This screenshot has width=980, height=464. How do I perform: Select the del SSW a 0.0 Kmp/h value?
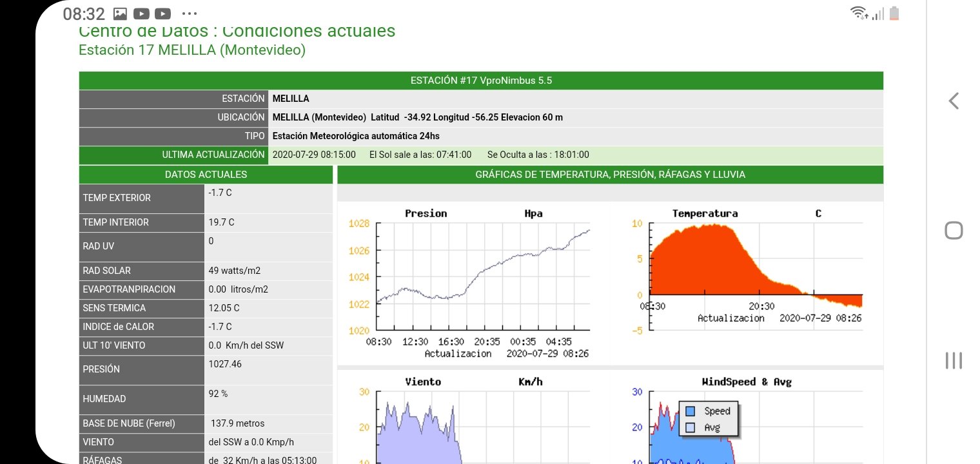pos(251,442)
